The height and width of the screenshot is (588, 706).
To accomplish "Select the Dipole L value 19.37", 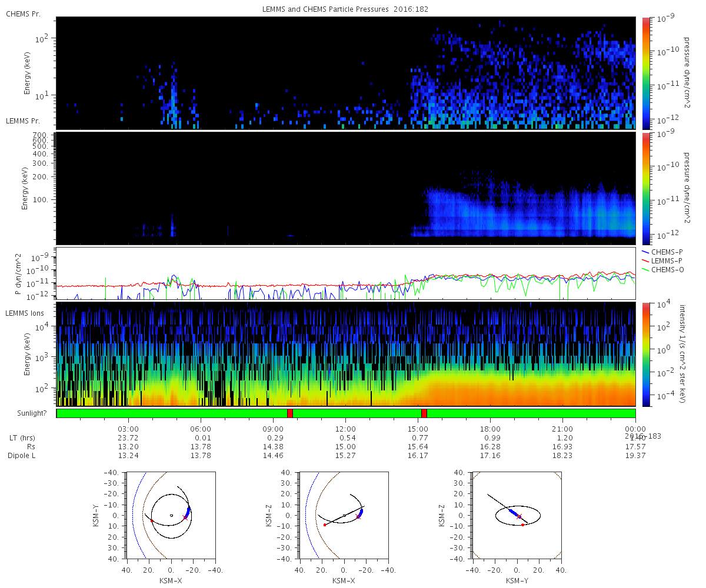I will (x=635, y=456).
